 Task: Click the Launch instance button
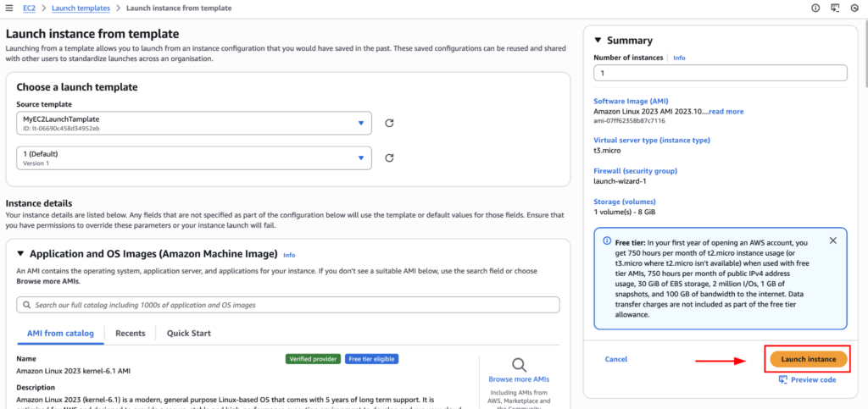pyautogui.click(x=808, y=359)
